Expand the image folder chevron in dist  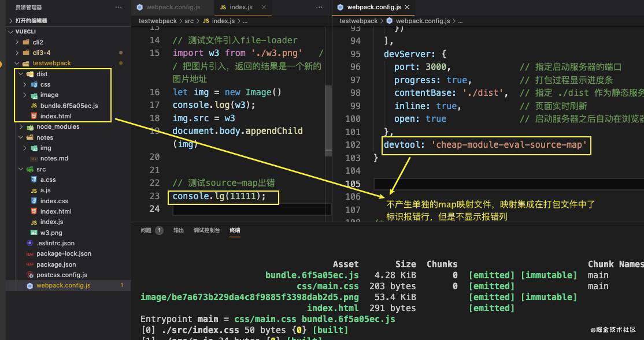pyautogui.click(x=25, y=95)
